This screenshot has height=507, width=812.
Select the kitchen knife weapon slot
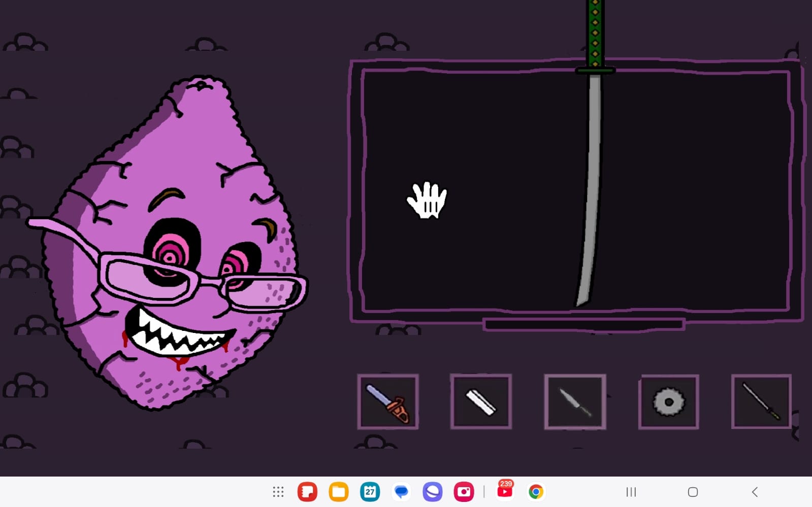click(x=575, y=402)
